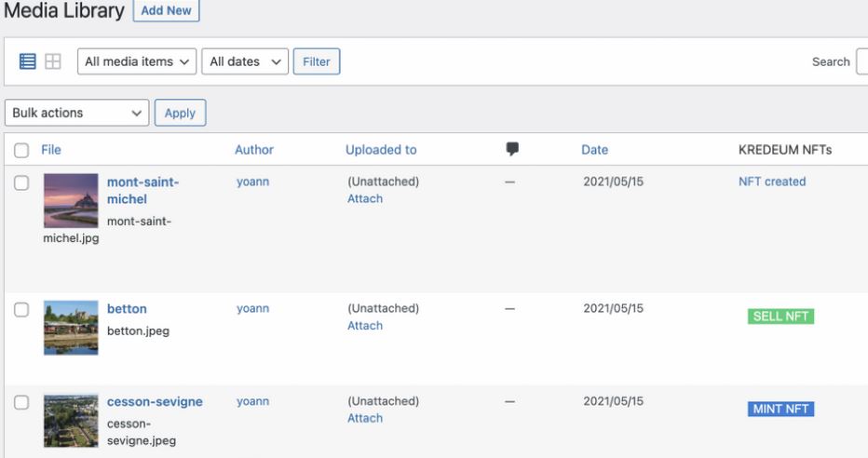Tick the select-all checkbox in header

coord(21,151)
